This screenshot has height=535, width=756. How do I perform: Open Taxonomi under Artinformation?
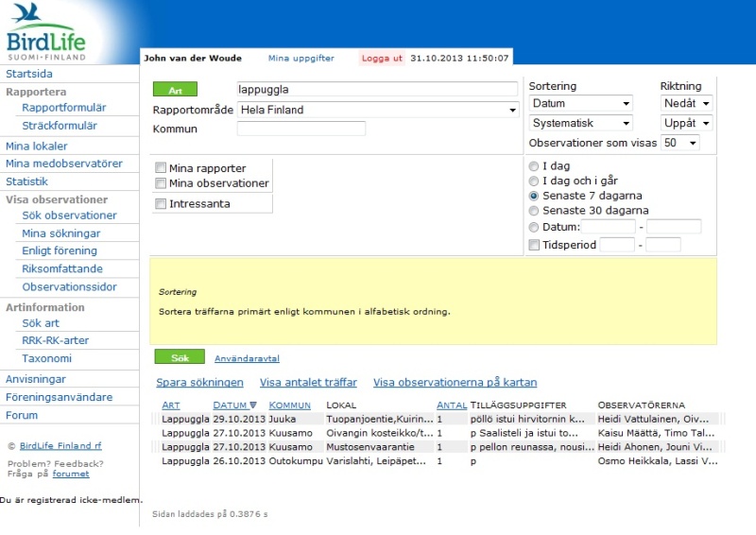coord(46,358)
